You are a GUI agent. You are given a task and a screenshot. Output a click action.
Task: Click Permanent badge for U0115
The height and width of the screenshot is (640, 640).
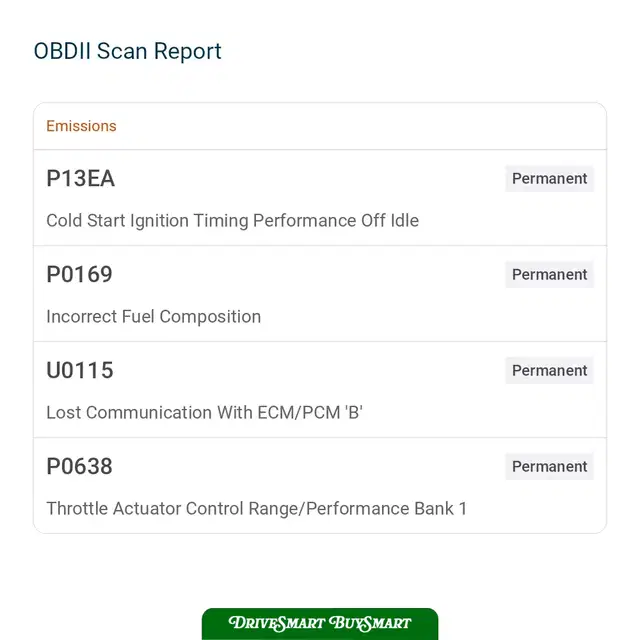[x=549, y=370]
